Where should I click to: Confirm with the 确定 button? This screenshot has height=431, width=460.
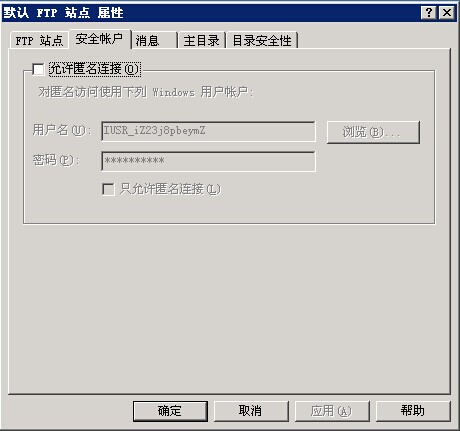[170, 411]
